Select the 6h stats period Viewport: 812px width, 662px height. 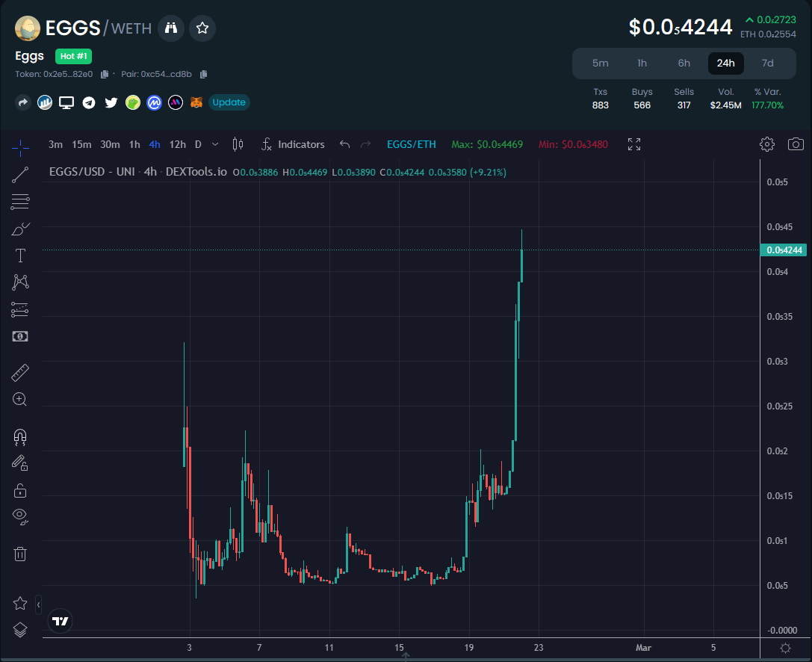click(x=684, y=64)
